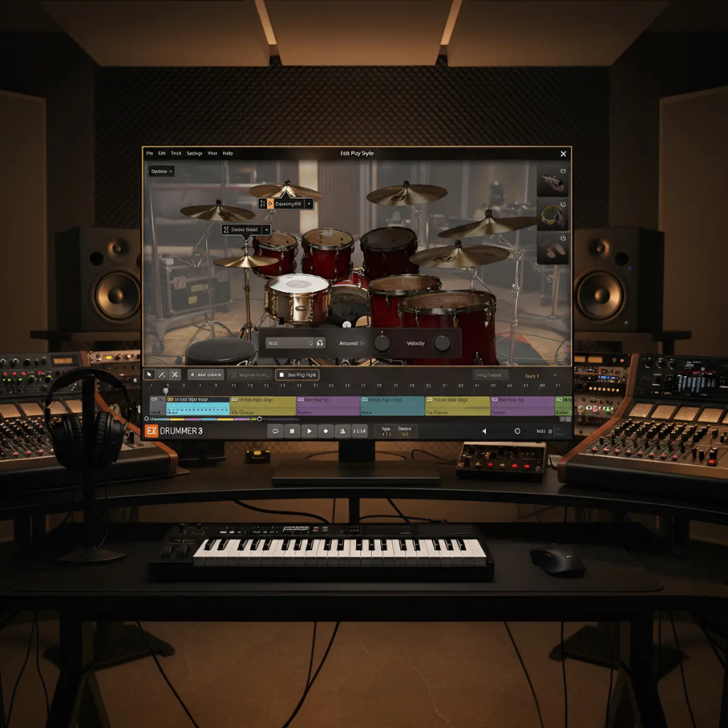Click the right handle of the song overview bar
Image resolution: width=728 pixels, height=728 pixels.
260,419
